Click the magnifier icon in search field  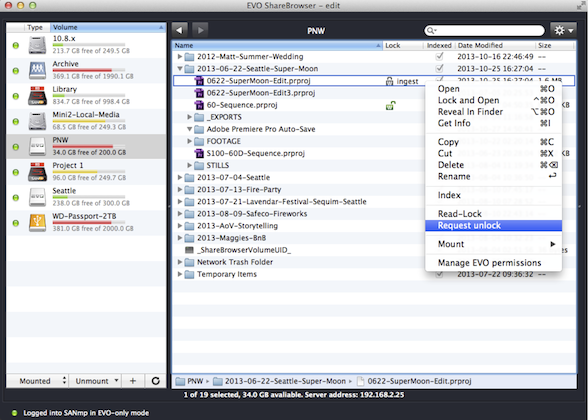[x=431, y=31]
